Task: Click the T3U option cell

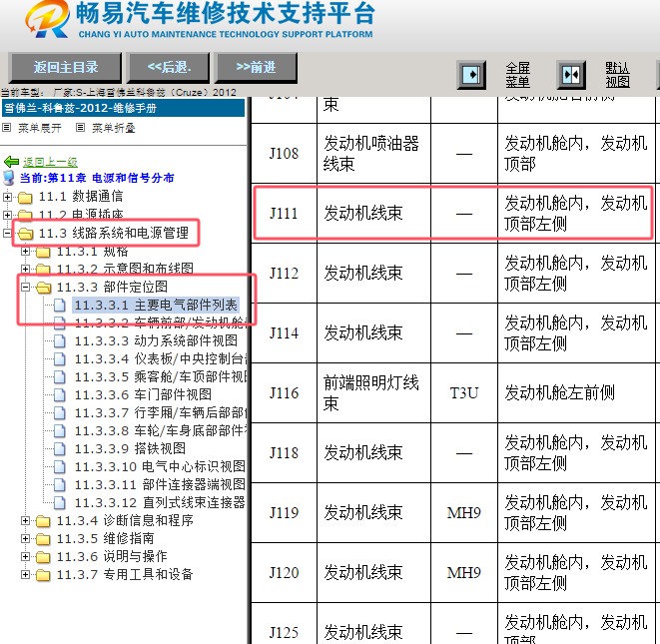Action: (464, 393)
